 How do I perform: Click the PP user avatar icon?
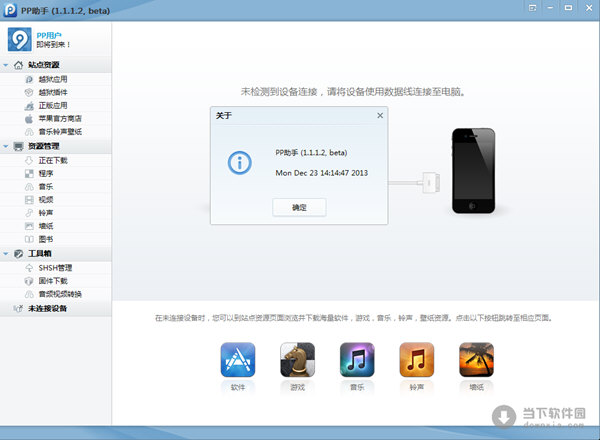pyautogui.click(x=20, y=39)
